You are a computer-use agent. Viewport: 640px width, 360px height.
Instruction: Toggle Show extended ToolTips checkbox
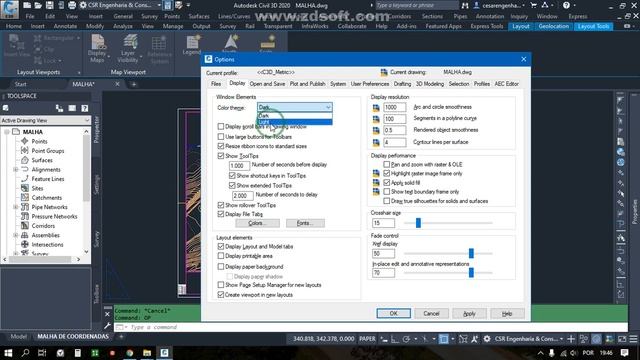[232, 185]
